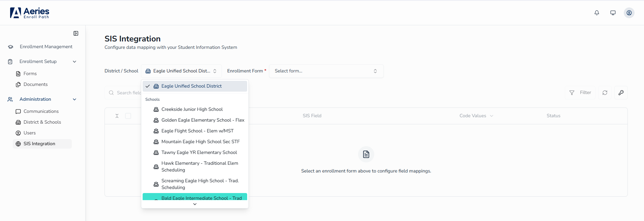Click the Documents copy icon
Viewport: 644px width, 221px height.
[18, 85]
